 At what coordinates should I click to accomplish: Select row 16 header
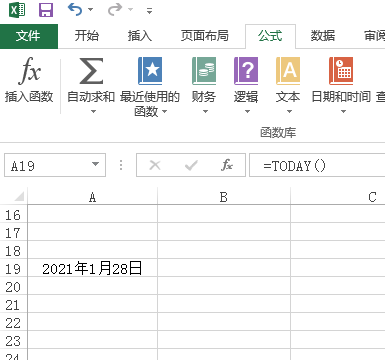(x=13, y=215)
